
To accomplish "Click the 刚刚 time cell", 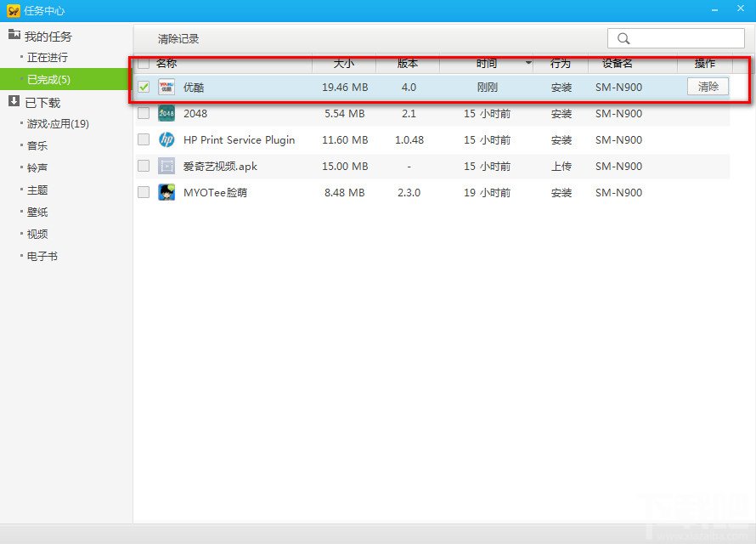I will [487, 88].
